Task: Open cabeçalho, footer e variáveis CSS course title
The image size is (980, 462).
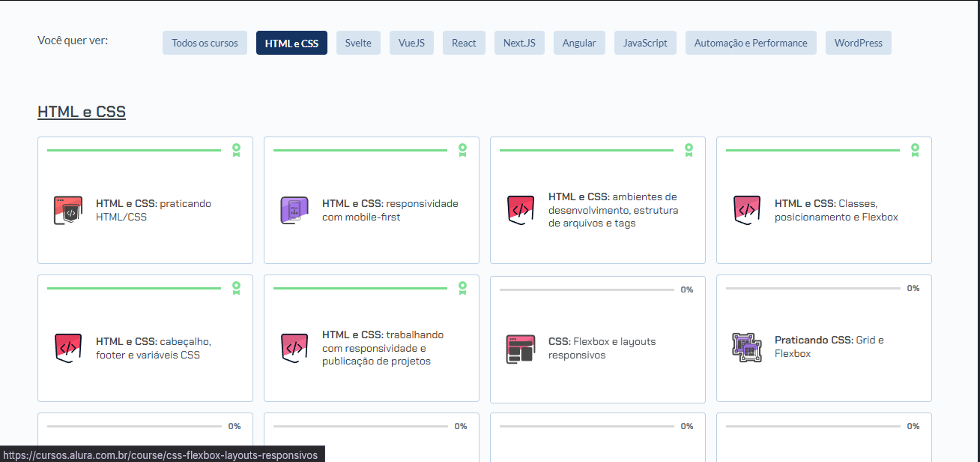Action: click(154, 348)
